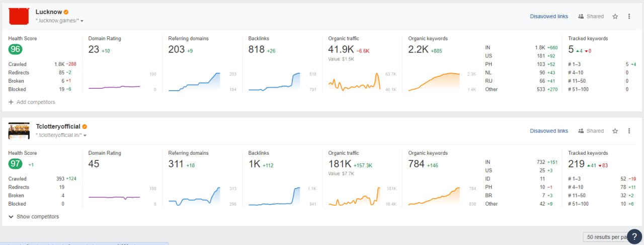
Task: Click Tclotteryofficial IN keywords value 732
Action: [x=541, y=162]
